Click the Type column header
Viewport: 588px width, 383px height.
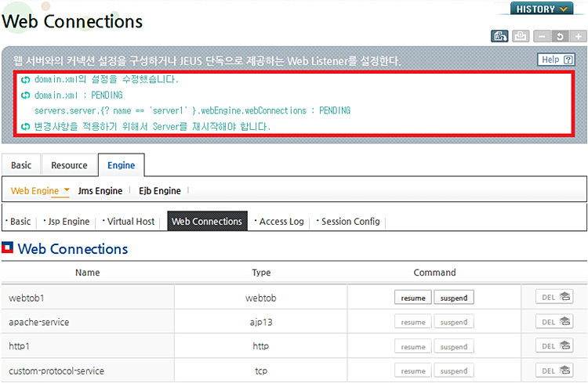point(261,273)
